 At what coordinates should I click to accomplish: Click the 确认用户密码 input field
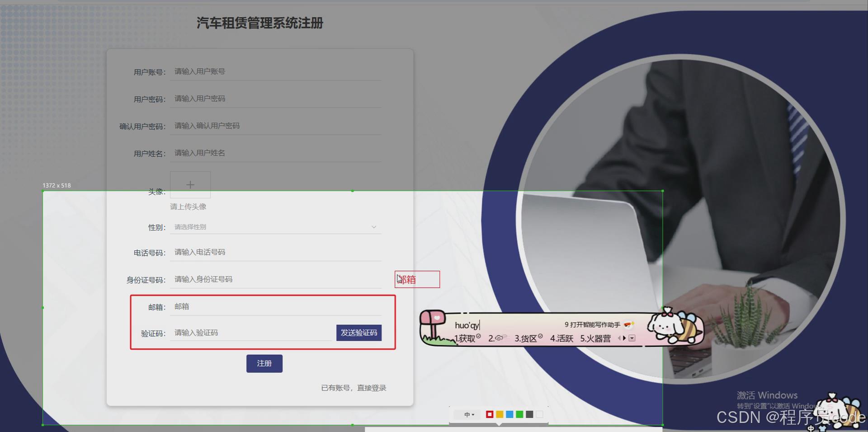click(x=276, y=126)
